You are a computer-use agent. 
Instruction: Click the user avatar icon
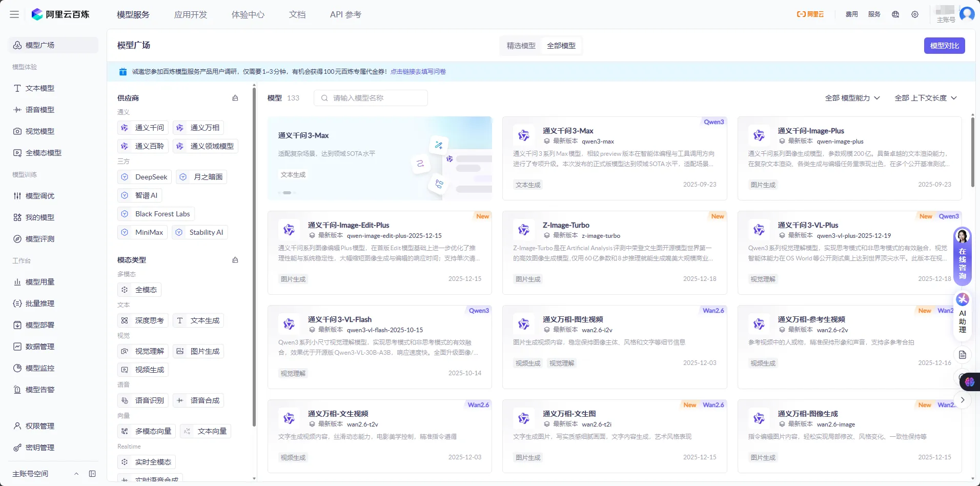[967, 14]
